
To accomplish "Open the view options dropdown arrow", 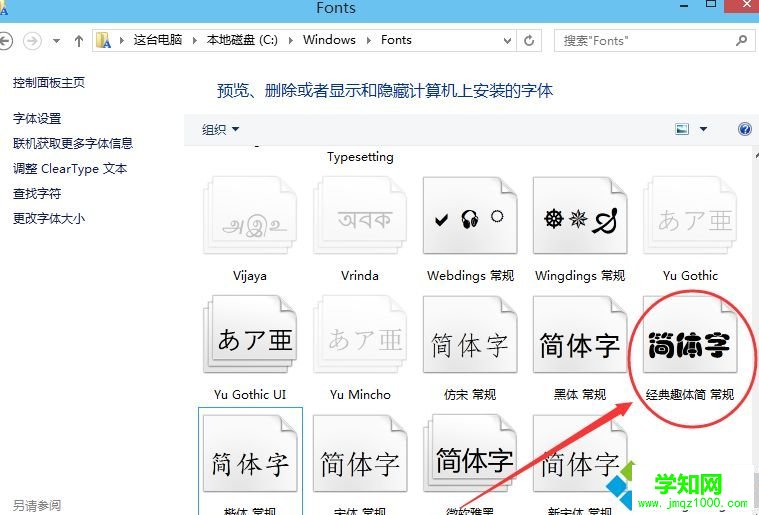I will point(703,129).
